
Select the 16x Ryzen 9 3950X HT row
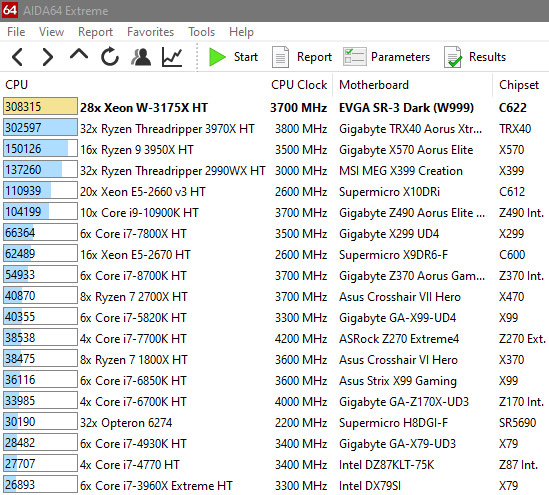[274, 149]
